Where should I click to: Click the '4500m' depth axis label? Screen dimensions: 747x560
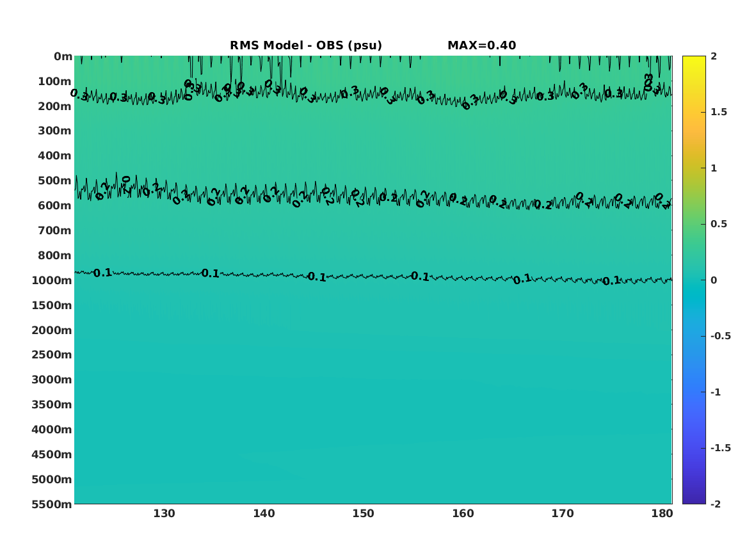pyautogui.click(x=51, y=454)
